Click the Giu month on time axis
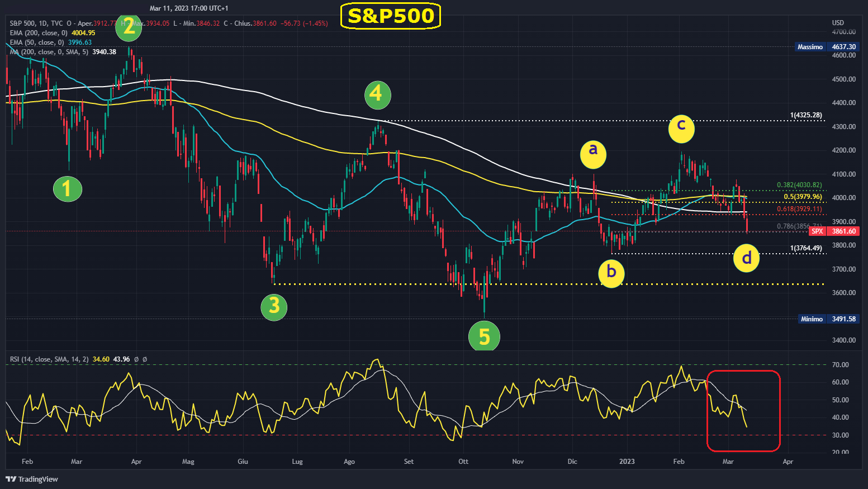Image resolution: width=868 pixels, height=489 pixels. click(x=243, y=462)
